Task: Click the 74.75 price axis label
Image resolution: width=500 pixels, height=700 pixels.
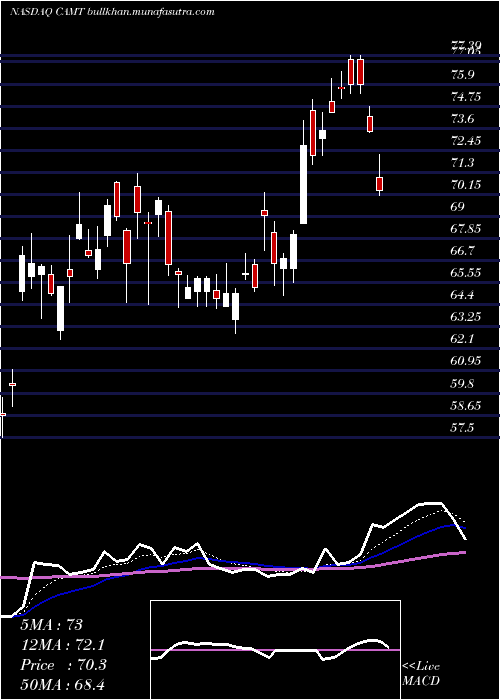Action: pyautogui.click(x=466, y=97)
